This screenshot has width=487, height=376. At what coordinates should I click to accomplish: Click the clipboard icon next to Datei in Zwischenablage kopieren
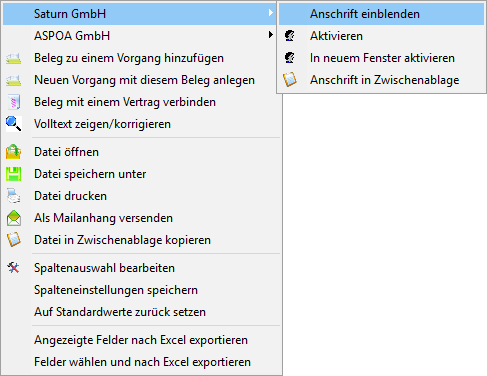(x=14, y=240)
